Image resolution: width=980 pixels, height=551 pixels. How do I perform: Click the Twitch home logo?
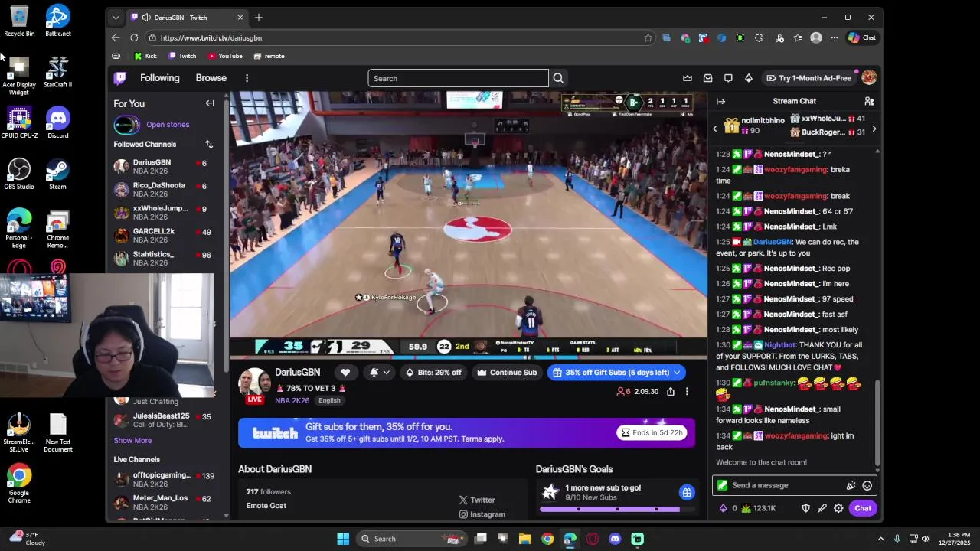120,78
